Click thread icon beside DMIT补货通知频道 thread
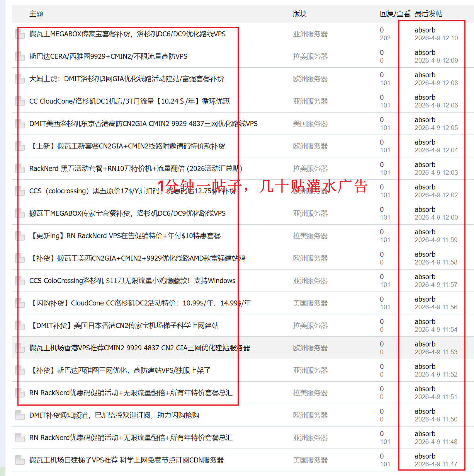 (20, 415)
